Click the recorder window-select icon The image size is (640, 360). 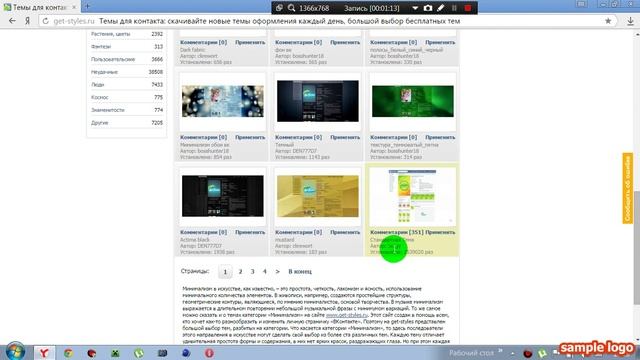click(279, 8)
